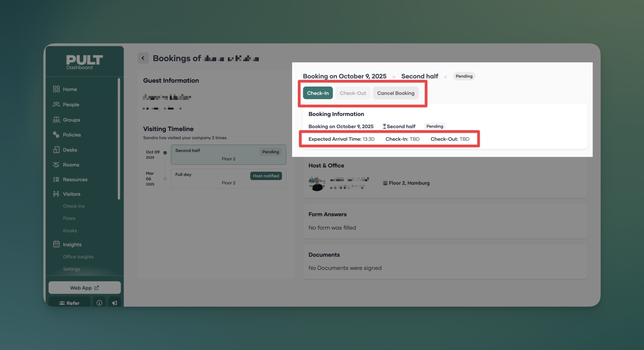
Task: Go back using the chevron arrow button
Action: 143,58
